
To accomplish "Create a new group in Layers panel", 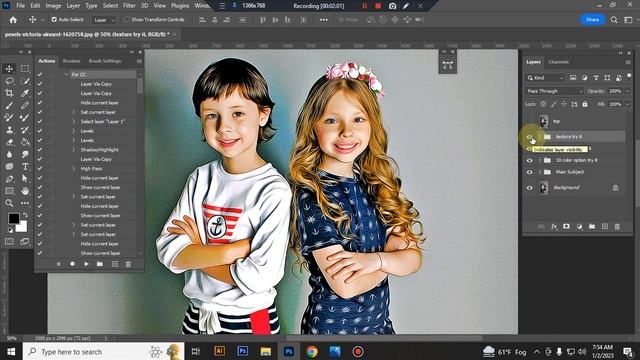I will pyautogui.click(x=592, y=227).
